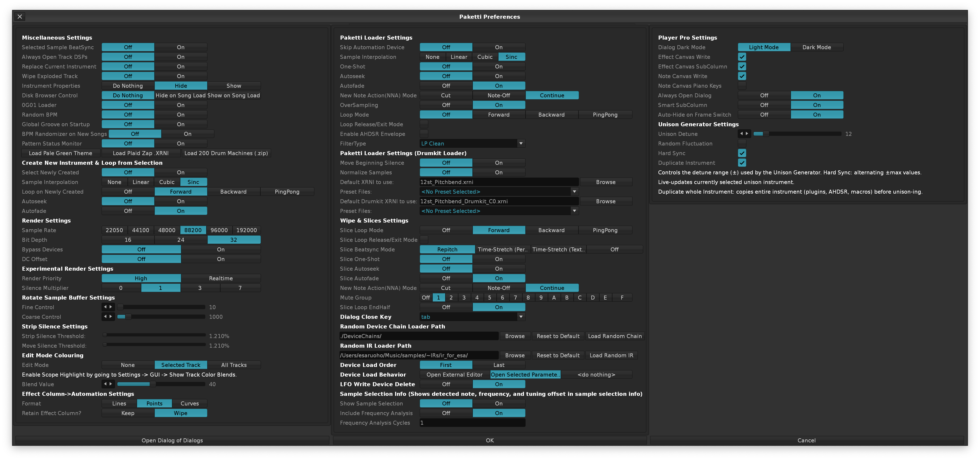Cancel the preferences dialog

807,440
